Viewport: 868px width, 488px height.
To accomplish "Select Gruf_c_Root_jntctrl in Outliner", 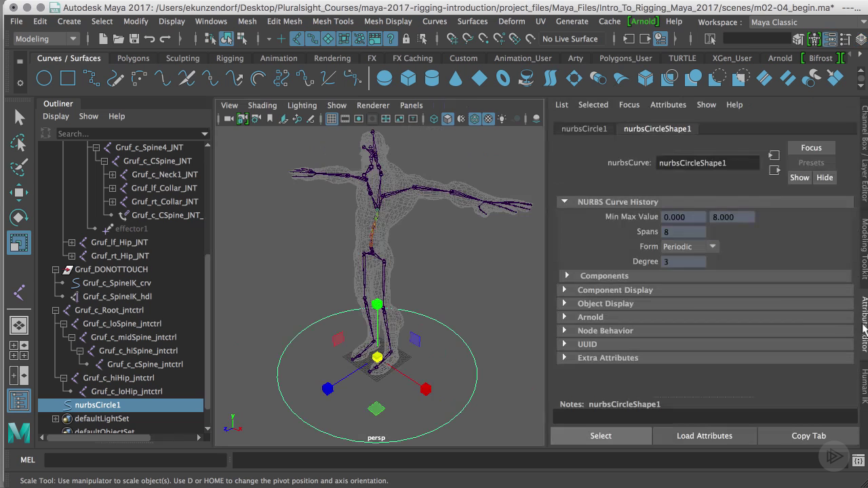I will point(108,310).
